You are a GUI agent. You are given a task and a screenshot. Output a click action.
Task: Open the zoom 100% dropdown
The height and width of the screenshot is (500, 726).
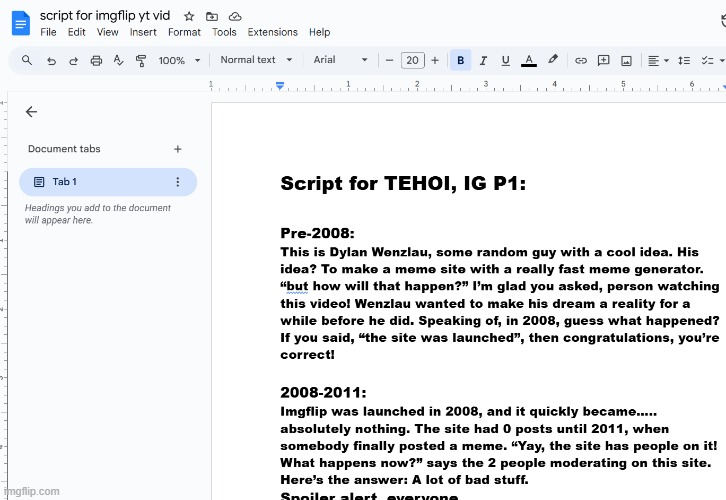[179, 61]
